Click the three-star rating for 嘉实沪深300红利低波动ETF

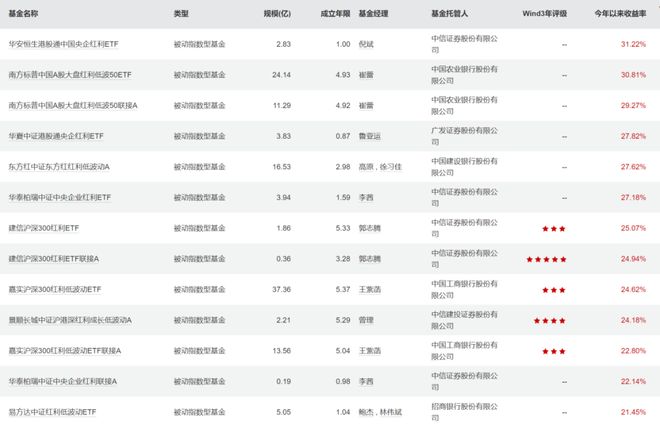click(x=553, y=290)
